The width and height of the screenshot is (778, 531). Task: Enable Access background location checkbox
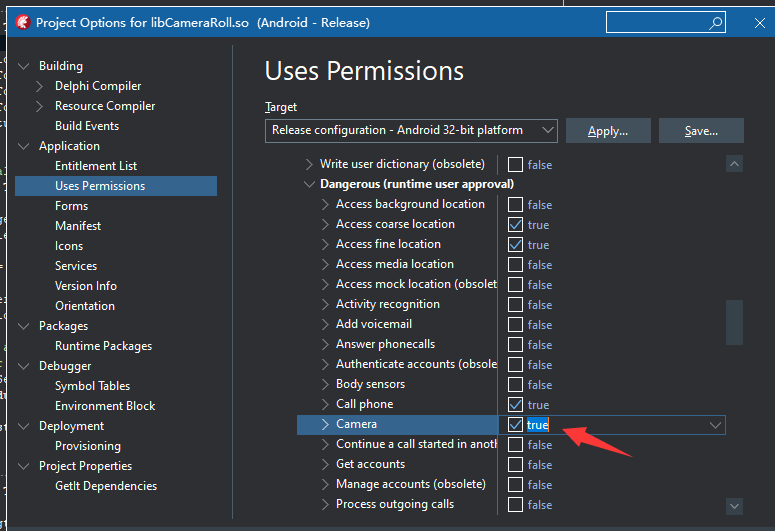515,205
